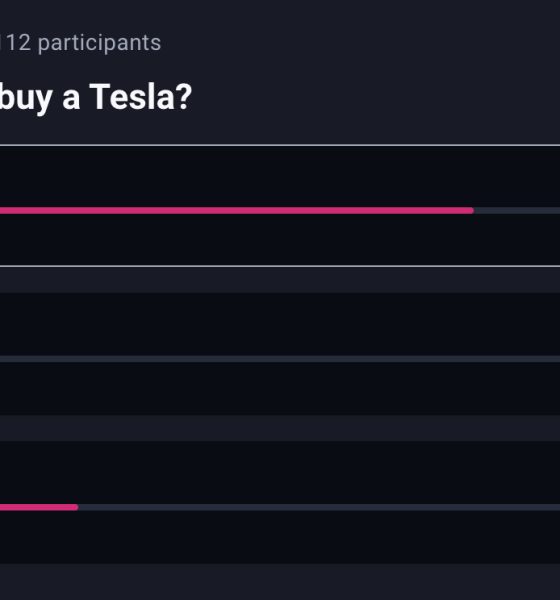Click the area below the third option's bar
The height and width of the screenshot is (600, 560).
[x=280, y=537]
